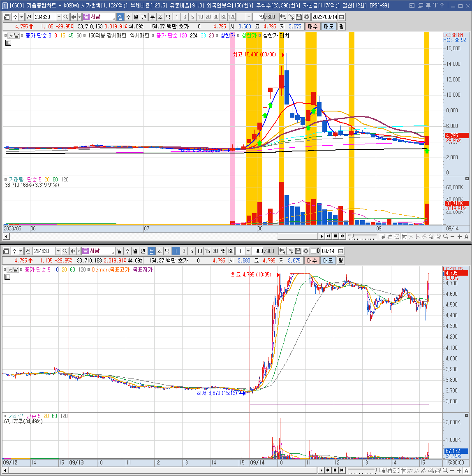Select 30-minute interval tab in bottom chart
472x476 pixels.
tap(215, 251)
